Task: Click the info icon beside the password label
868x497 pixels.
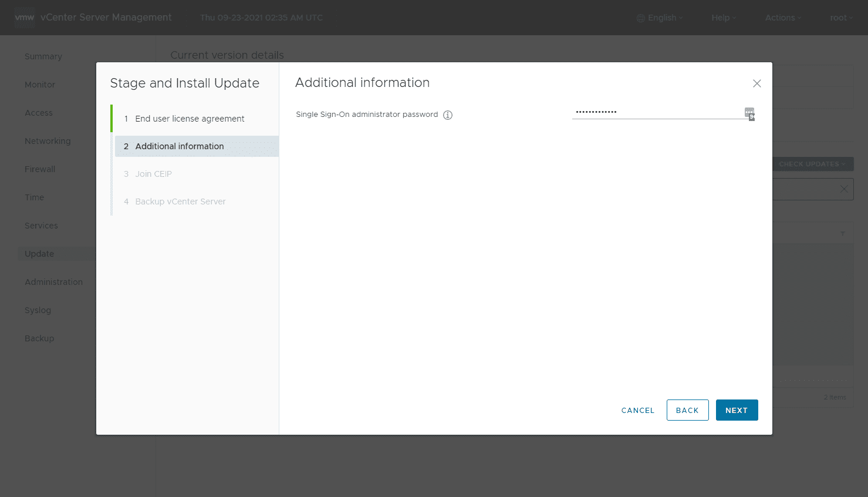Action: coord(448,115)
